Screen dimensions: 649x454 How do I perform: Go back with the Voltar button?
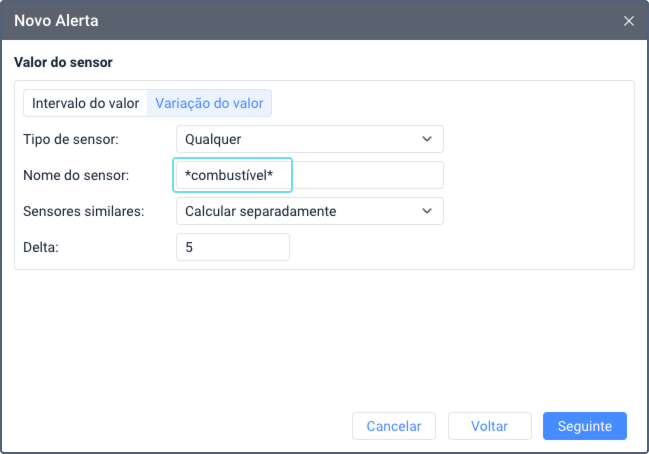(x=490, y=426)
